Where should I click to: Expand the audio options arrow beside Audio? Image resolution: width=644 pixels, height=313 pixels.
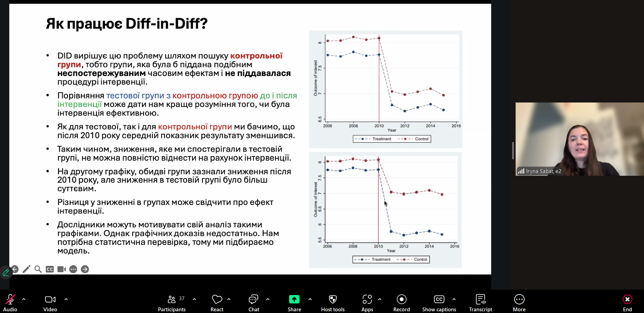[x=24, y=299]
